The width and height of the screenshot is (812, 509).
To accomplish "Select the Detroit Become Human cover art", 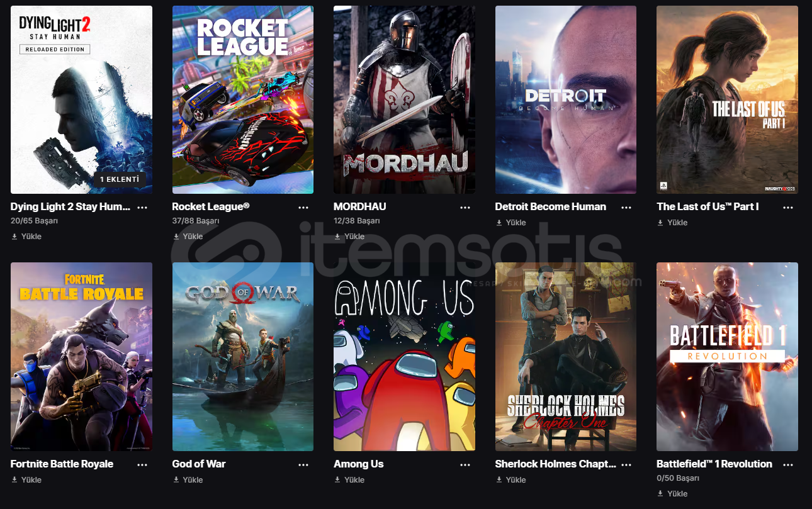I will pyautogui.click(x=566, y=99).
